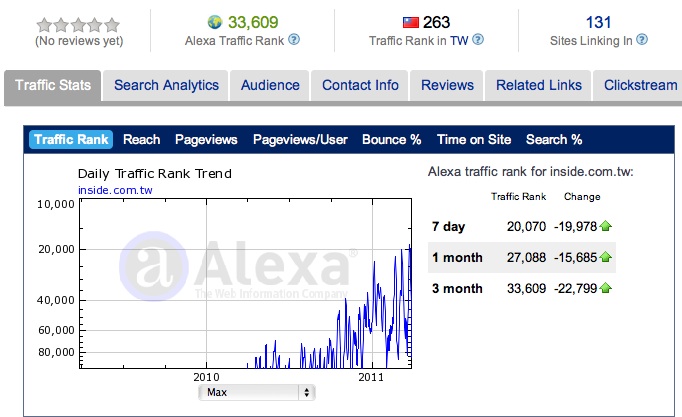The image size is (682, 417).
Task: Select the Time on Site chart option
Action: click(474, 140)
